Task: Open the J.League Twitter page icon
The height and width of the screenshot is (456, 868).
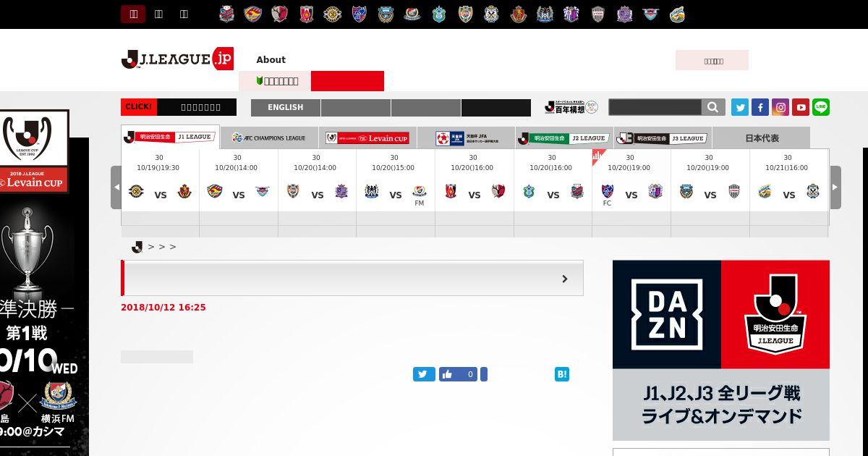Action: tap(740, 107)
